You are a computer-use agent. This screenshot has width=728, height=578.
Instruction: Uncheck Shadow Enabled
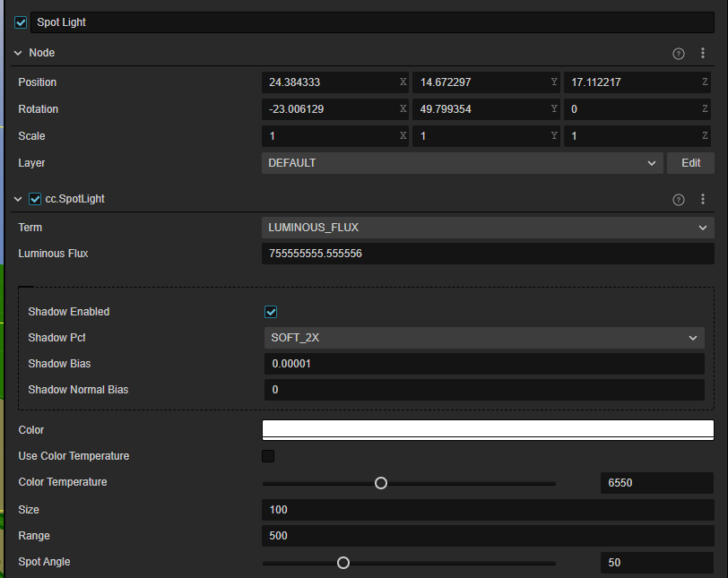pyautogui.click(x=271, y=312)
